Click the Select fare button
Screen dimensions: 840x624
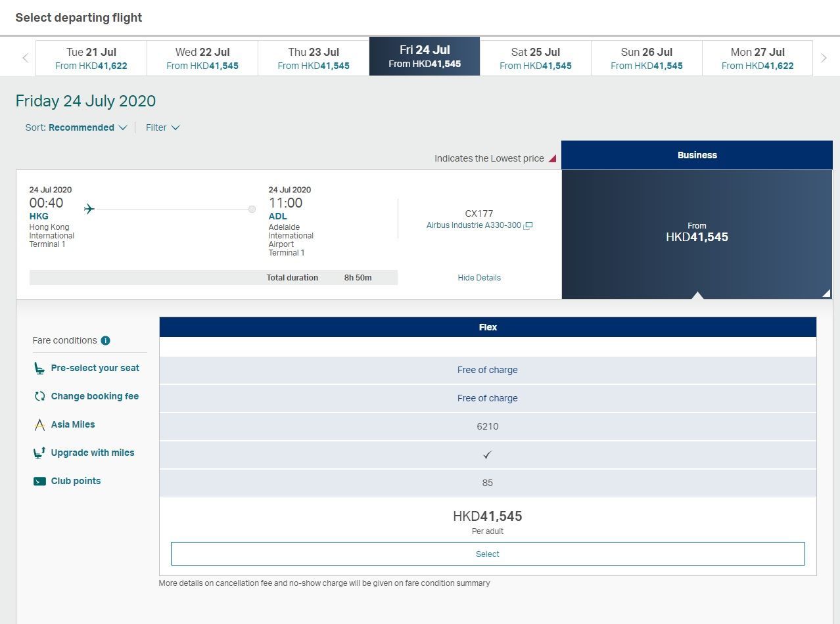click(x=488, y=554)
